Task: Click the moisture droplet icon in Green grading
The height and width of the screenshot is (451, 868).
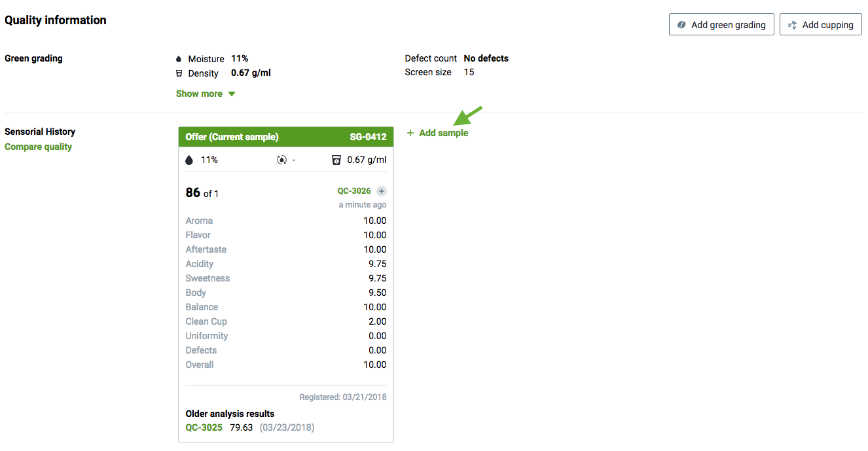Action: point(179,59)
